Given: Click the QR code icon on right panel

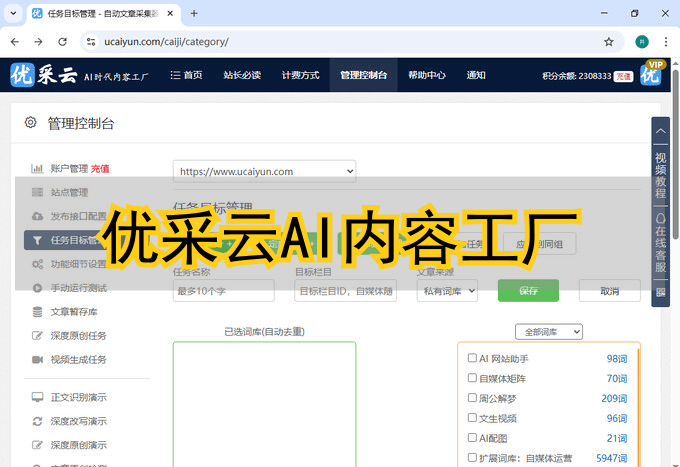Looking at the screenshot, I should 660,293.
